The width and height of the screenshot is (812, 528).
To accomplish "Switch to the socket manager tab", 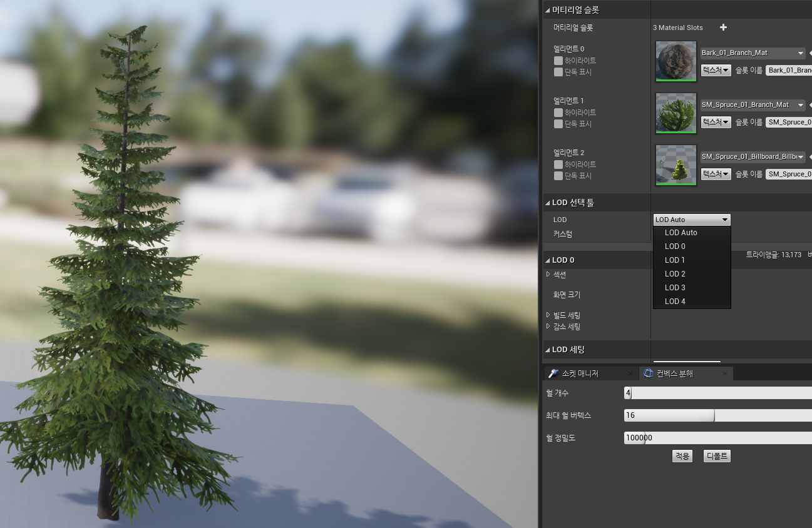I will 590,373.
